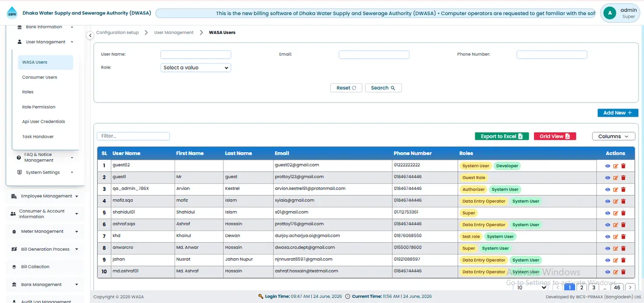
Task: Export the table to Excel
Action: [x=502, y=136]
